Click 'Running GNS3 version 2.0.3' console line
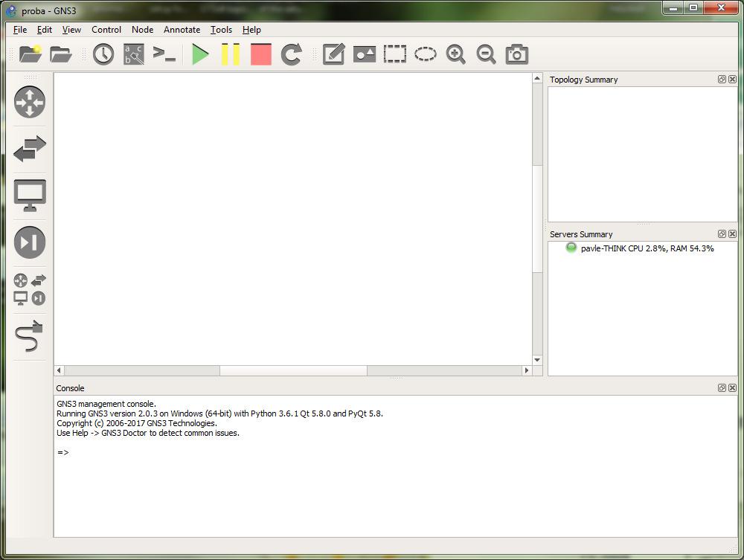 (219, 413)
